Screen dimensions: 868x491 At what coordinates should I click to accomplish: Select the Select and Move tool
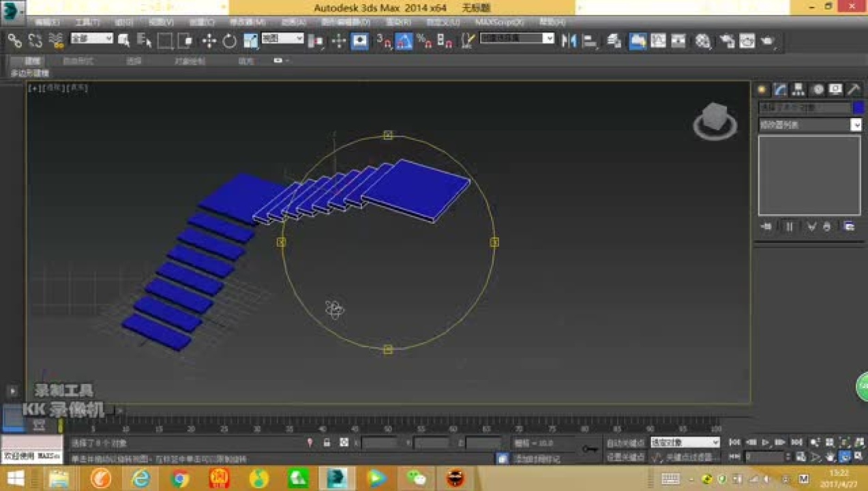point(208,40)
